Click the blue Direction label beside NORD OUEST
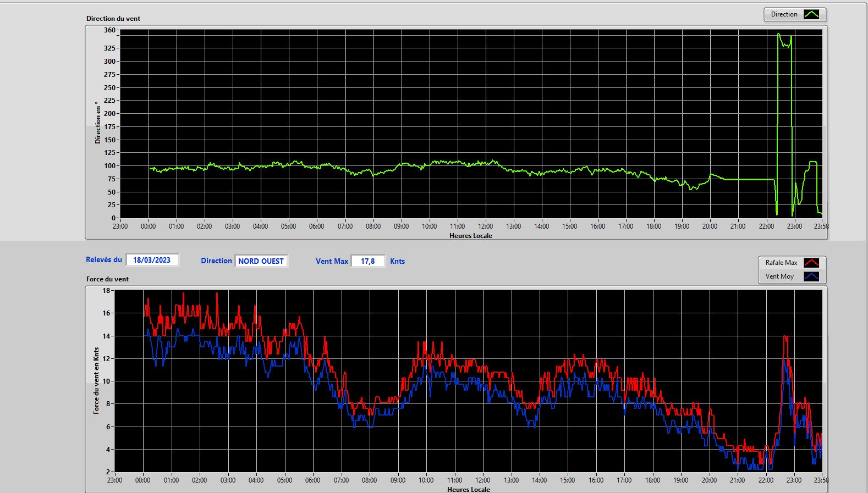This screenshot has width=868, height=493. (216, 261)
